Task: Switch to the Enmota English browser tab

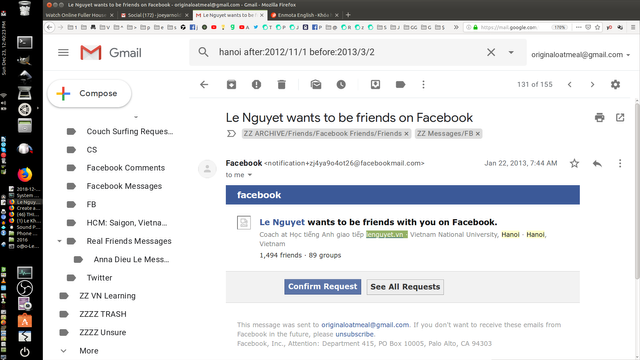Action: 304,15
